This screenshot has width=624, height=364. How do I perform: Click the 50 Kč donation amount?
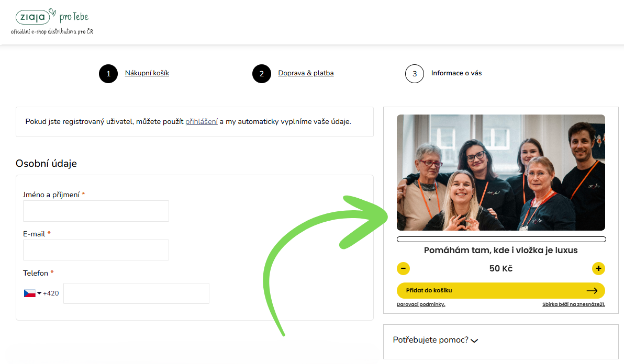500,269
